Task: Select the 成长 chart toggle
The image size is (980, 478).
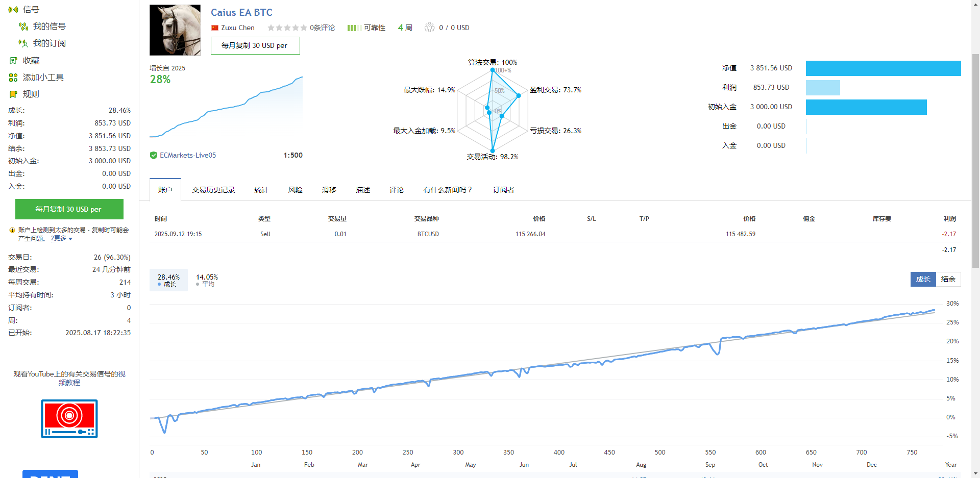Action: tap(923, 279)
